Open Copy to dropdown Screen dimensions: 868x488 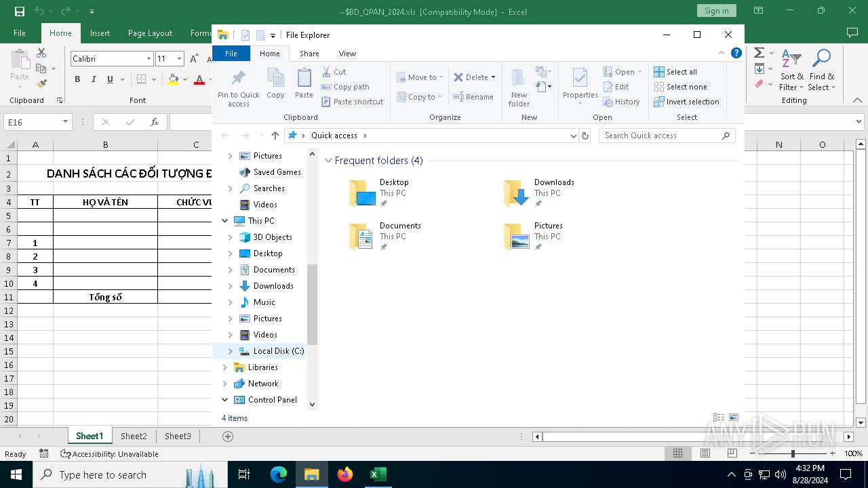(x=420, y=97)
